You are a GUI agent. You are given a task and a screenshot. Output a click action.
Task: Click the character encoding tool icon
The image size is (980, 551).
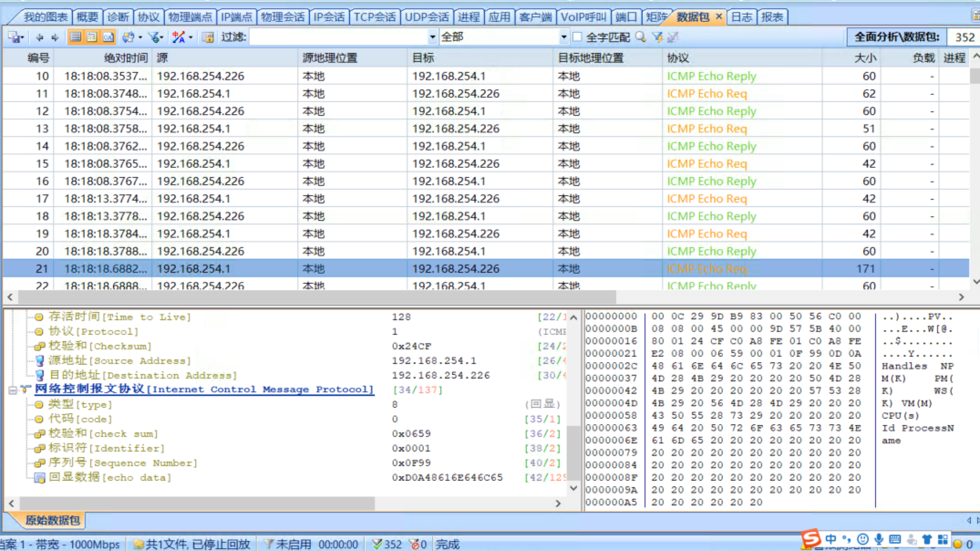[179, 37]
